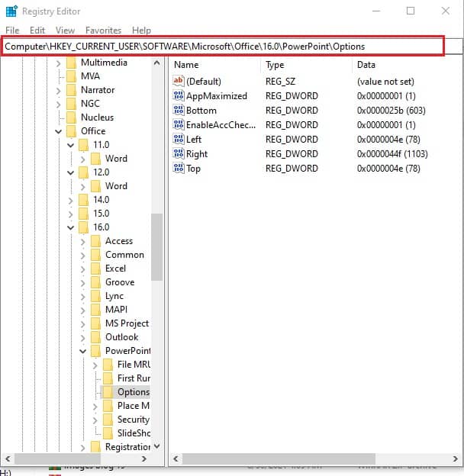This screenshot has width=464, height=476.
Task: Click the 15.0 folder icon
Action: tap(83, 214)
